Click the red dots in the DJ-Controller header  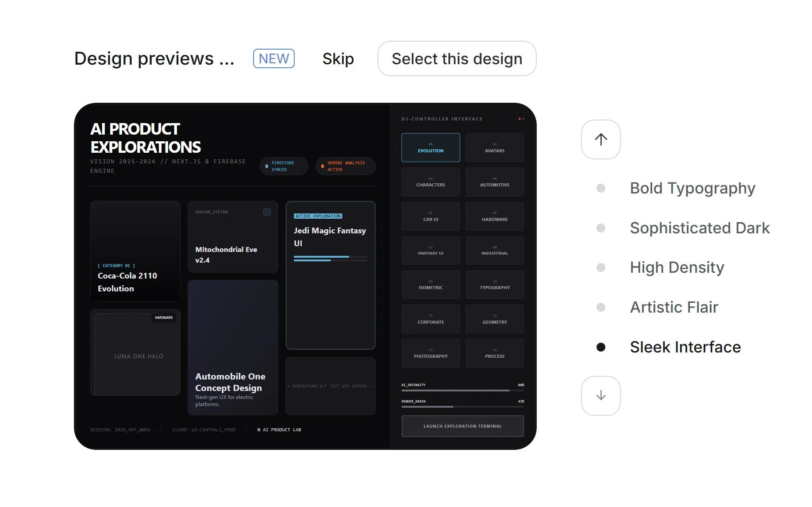[521, 119]
